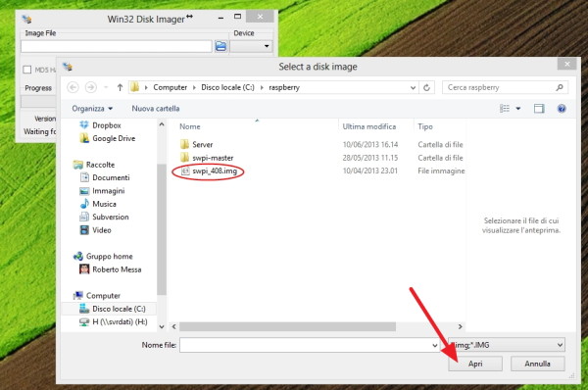Screen dimensions: 588x390
Task: Select Dropbox in the sidebar
Action: pyautogui.click(x=107, y=125)
